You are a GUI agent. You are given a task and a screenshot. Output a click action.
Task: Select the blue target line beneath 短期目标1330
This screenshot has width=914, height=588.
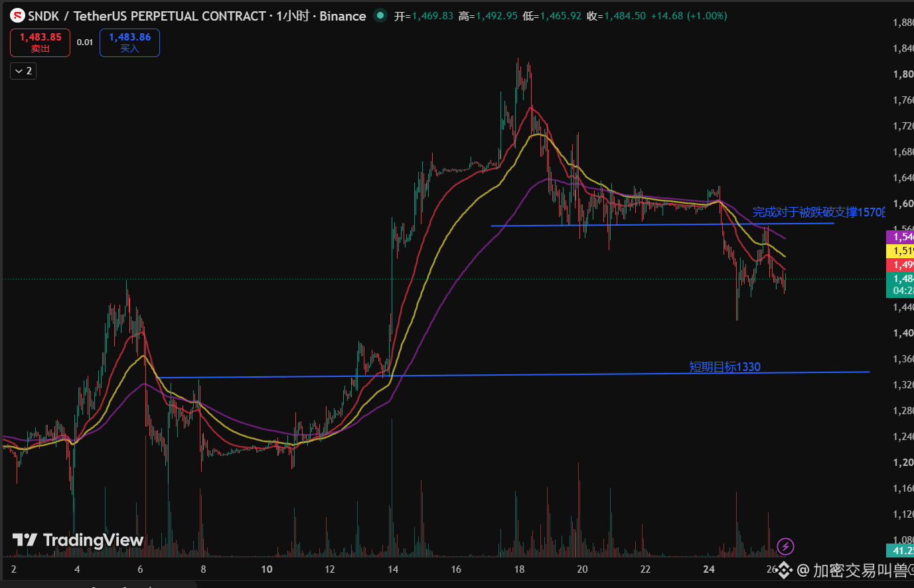tap(514, 375)
